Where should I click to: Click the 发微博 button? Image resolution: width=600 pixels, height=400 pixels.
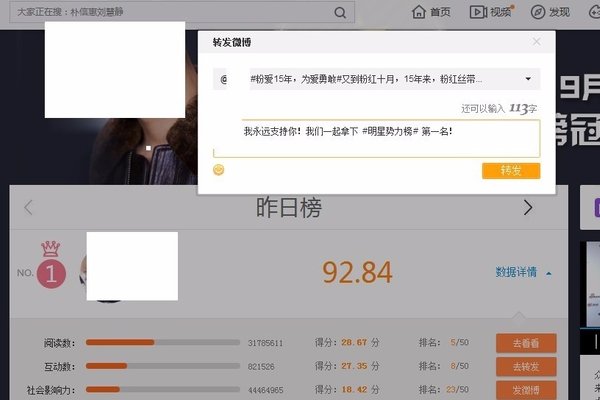point(526,390)
